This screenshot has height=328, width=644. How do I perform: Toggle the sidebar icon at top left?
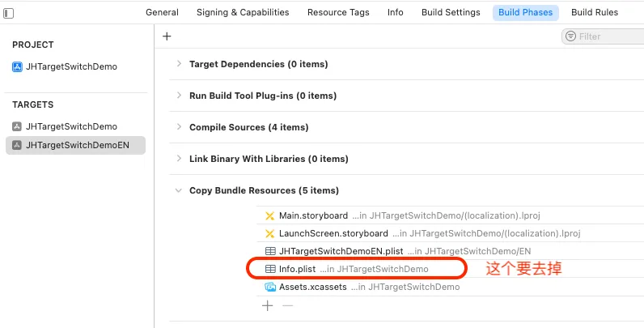coord(8,13)
